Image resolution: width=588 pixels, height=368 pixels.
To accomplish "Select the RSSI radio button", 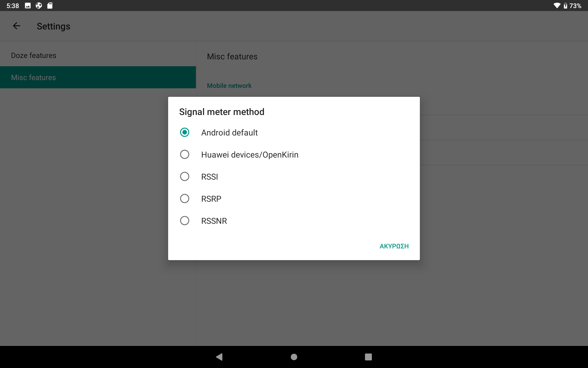I will (x=185, y=176).
